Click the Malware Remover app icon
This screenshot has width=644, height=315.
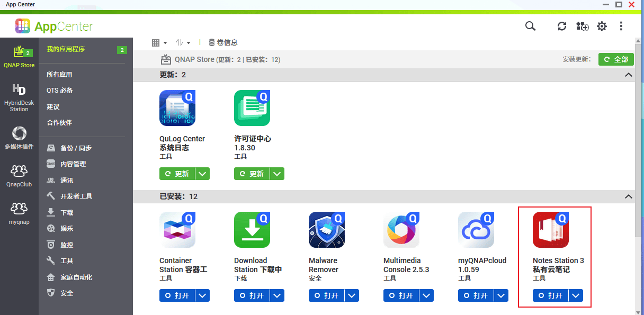point(327,230)
